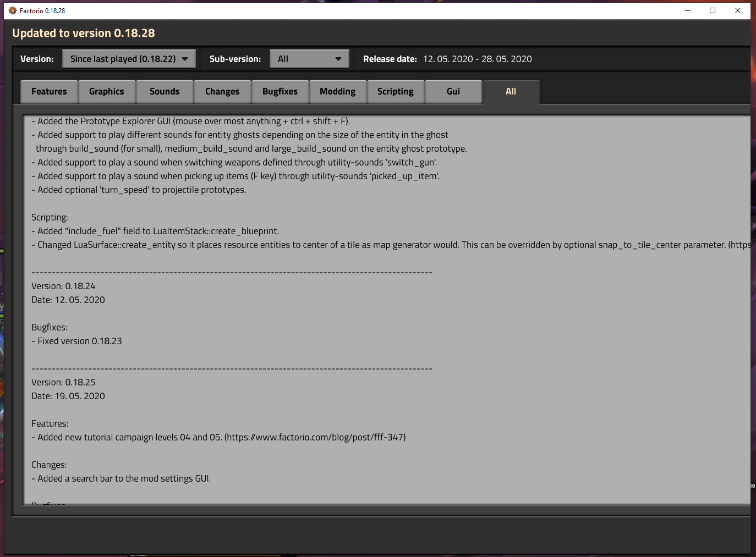The width and height of the screenshot is (756, 557).
Task: Click the fff-347 blog post URL
Action: tap(315, 437)
